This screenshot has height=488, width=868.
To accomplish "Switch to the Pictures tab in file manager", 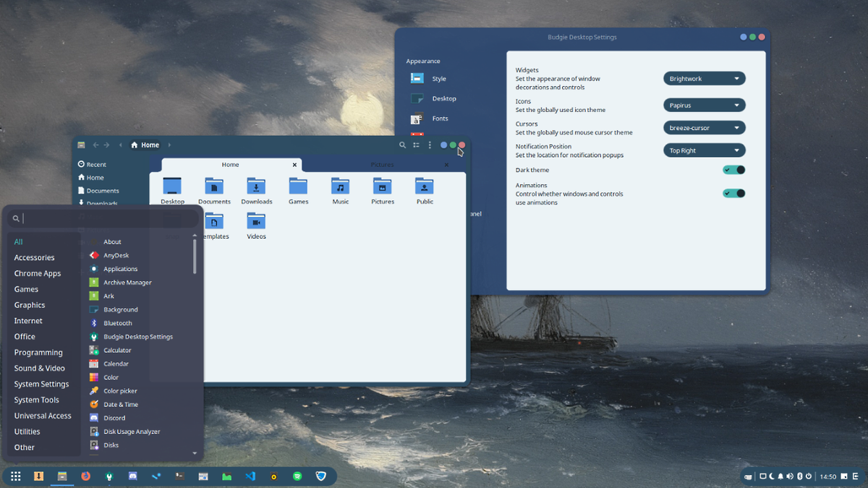I will pos(383,165).
